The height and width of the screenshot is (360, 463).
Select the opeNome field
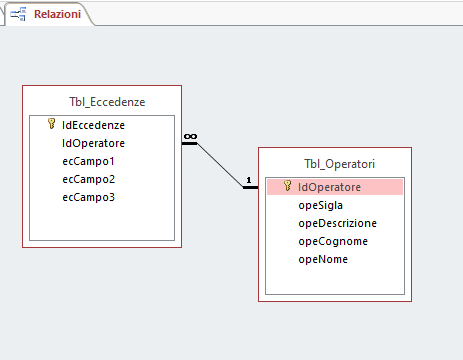pos(323,259)
